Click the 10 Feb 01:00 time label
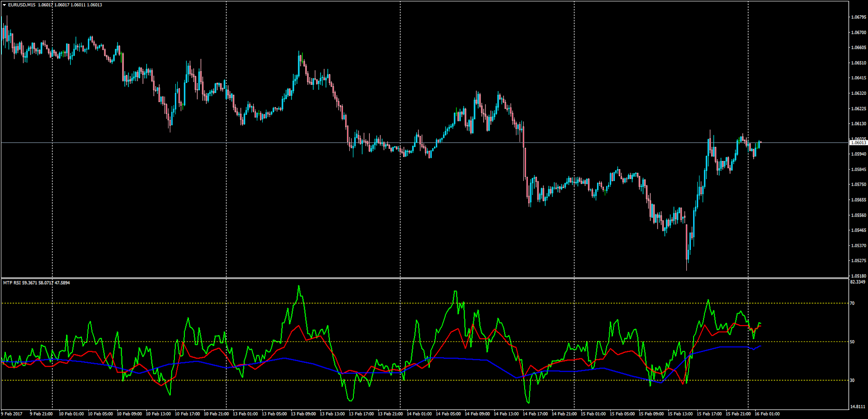 click(x=71, y=414)
